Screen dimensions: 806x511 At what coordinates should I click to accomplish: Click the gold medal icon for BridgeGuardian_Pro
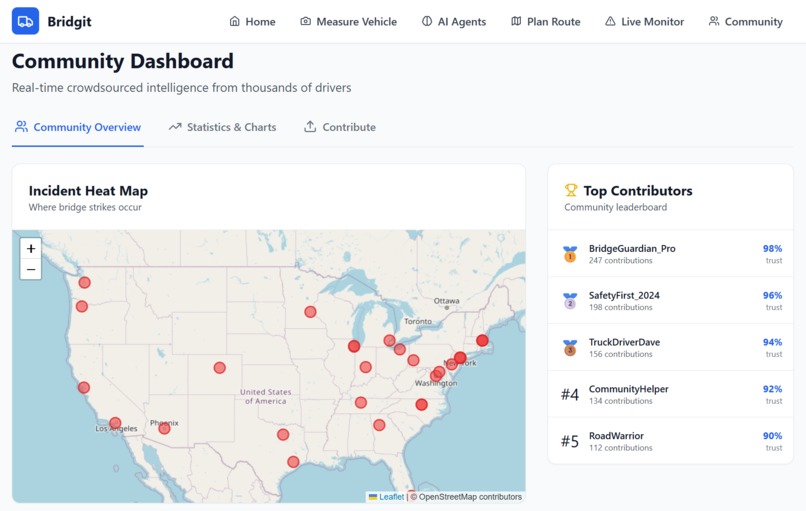pos(570,254)
